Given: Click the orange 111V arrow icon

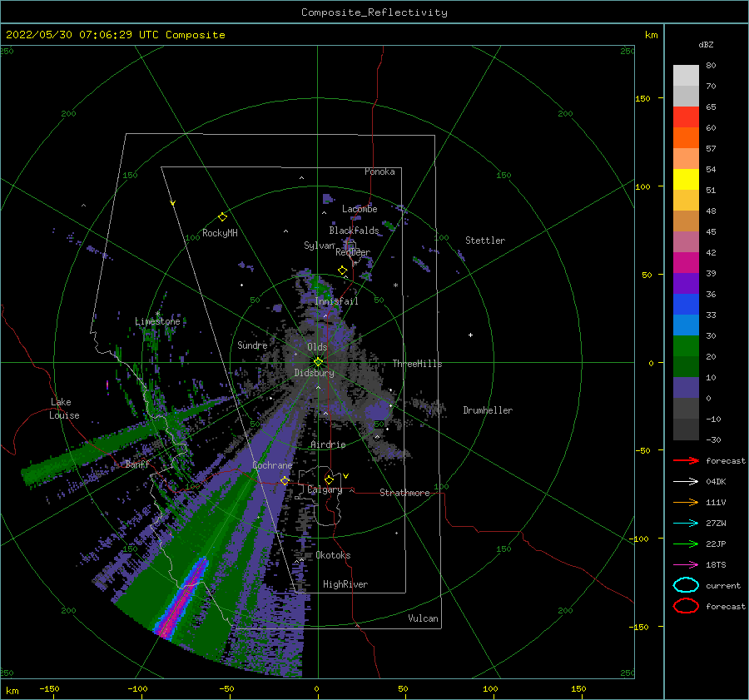Looking at the screenshot, I should [686, 502].
